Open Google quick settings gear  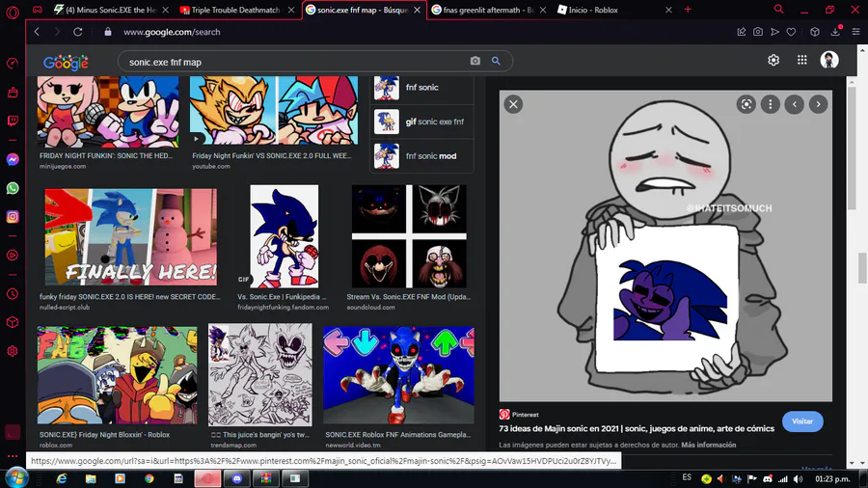[773, 60]
